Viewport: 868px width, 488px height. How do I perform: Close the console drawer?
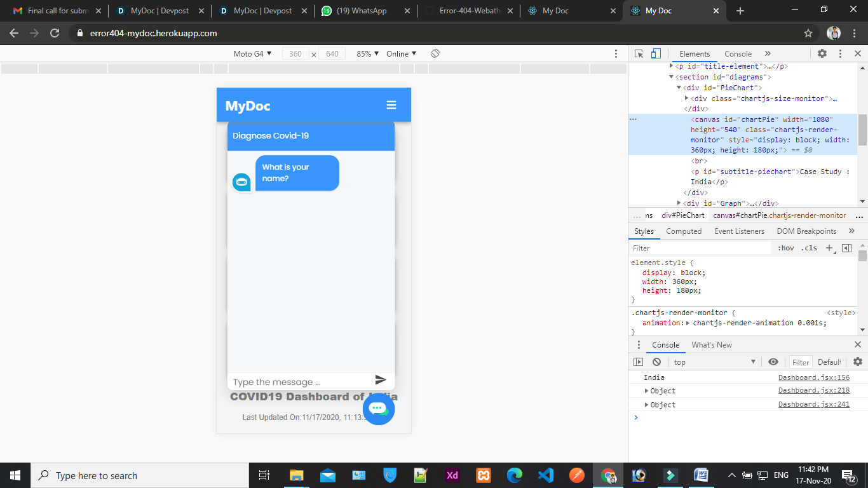point(858,345)
